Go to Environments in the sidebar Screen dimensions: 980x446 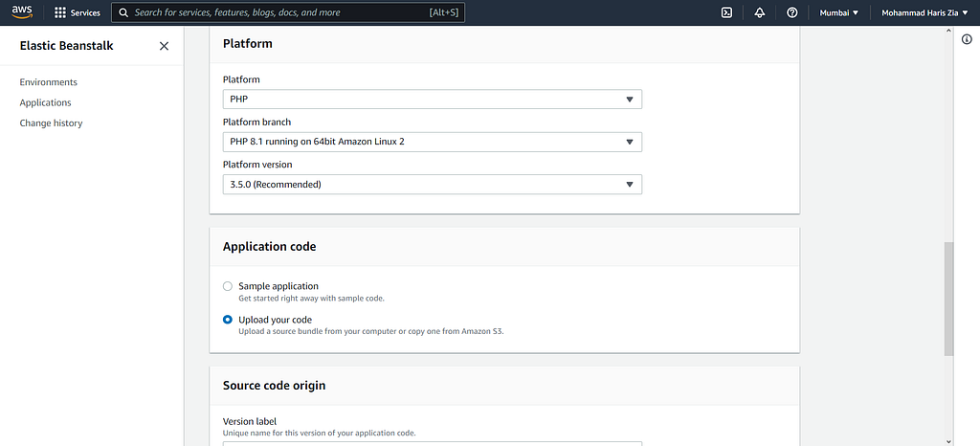coord(48,81)
